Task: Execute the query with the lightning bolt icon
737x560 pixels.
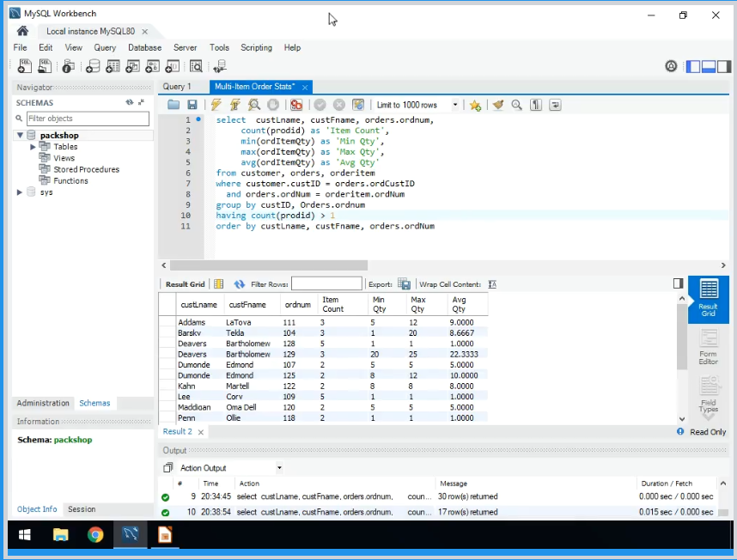Action: (216, 105)
